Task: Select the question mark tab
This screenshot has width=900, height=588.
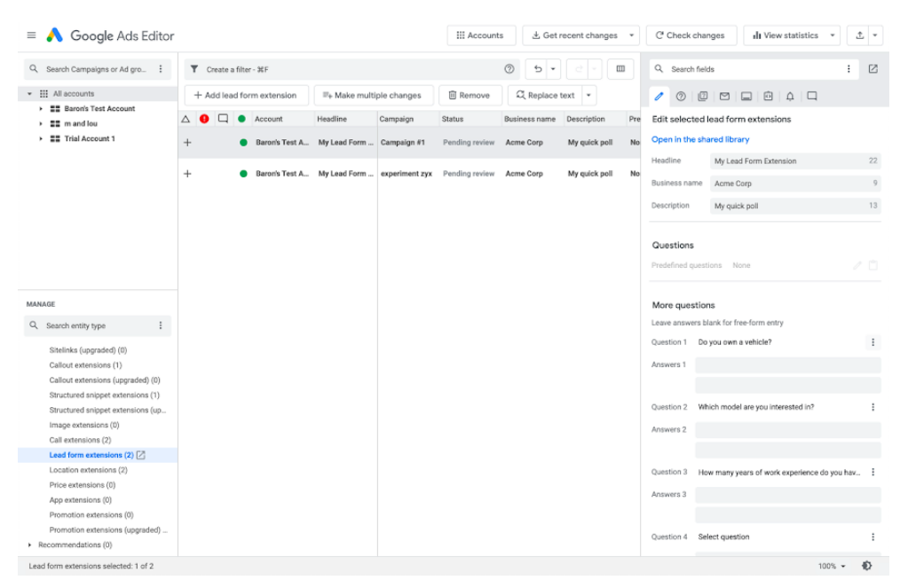Action: point(681,97)
